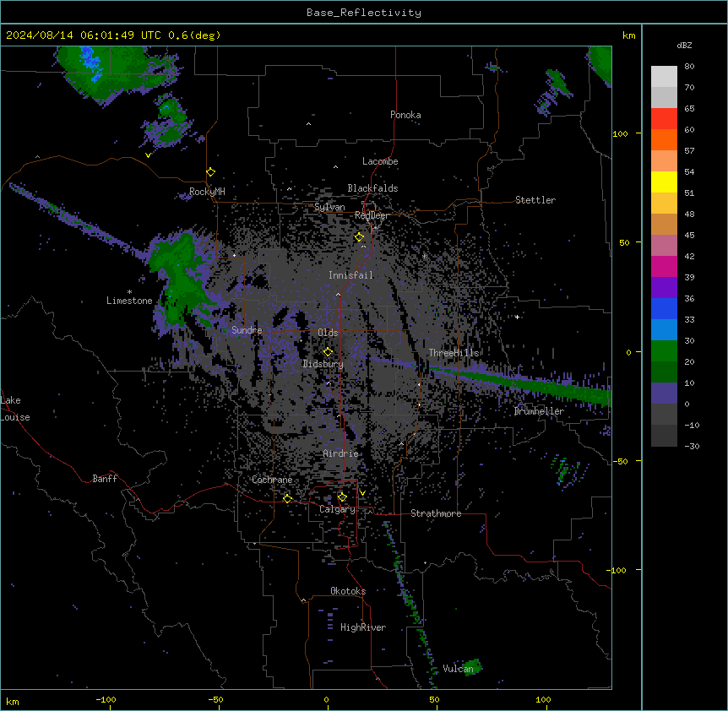Click the Sundre label
The image size is (728, 711).
tap(247, 330)
